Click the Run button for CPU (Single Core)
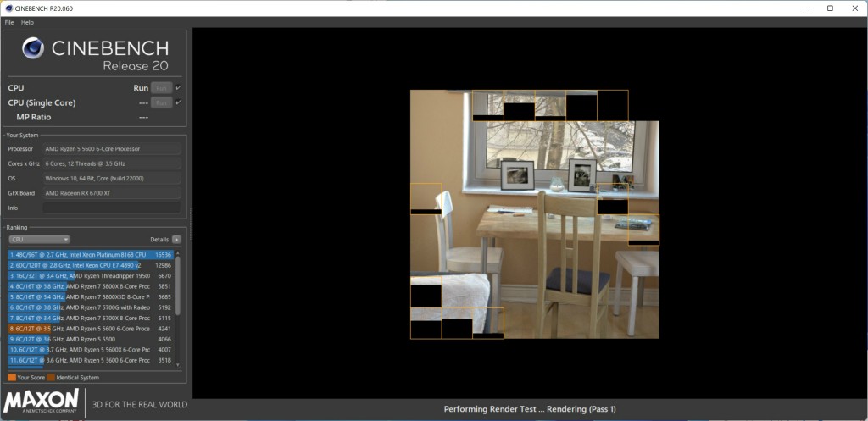 (x=161, y=102)
